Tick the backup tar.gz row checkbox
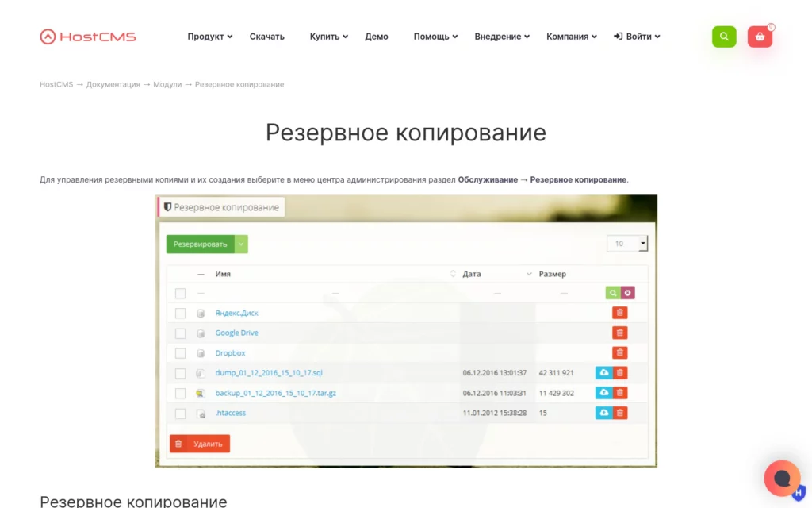 point(180,394)
